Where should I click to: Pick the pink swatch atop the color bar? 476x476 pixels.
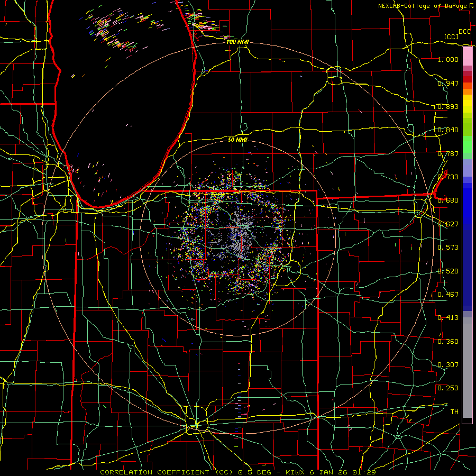[467, 56]
